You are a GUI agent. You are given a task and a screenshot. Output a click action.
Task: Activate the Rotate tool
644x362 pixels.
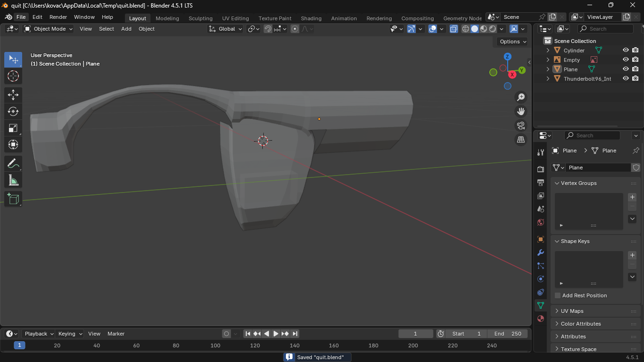click(x=13, y=111)
